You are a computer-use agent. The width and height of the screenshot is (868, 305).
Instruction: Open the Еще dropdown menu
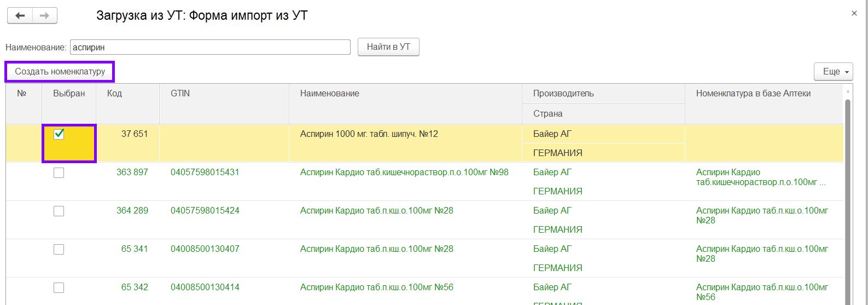point(833,72)
